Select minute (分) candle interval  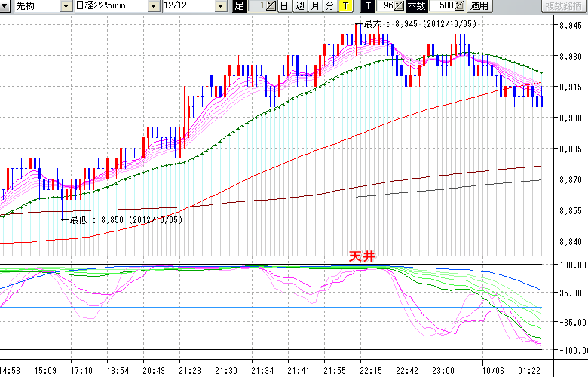[329, 6]
